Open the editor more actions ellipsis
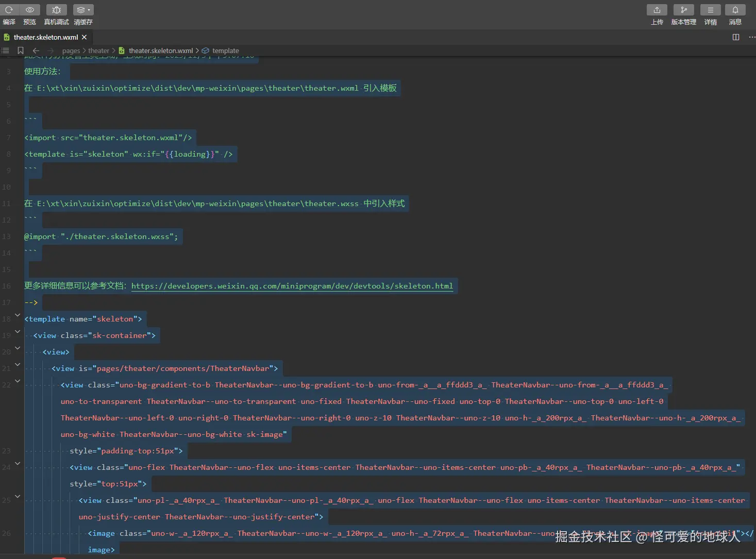The image size is (756, 559). 751,37
